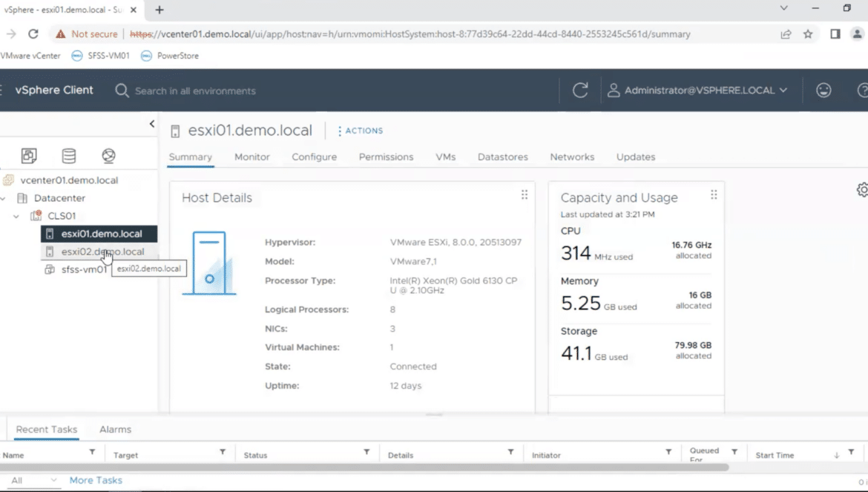Filter tasks by the Name column
This screenshot has width=868, height=492.
(93, 452)
